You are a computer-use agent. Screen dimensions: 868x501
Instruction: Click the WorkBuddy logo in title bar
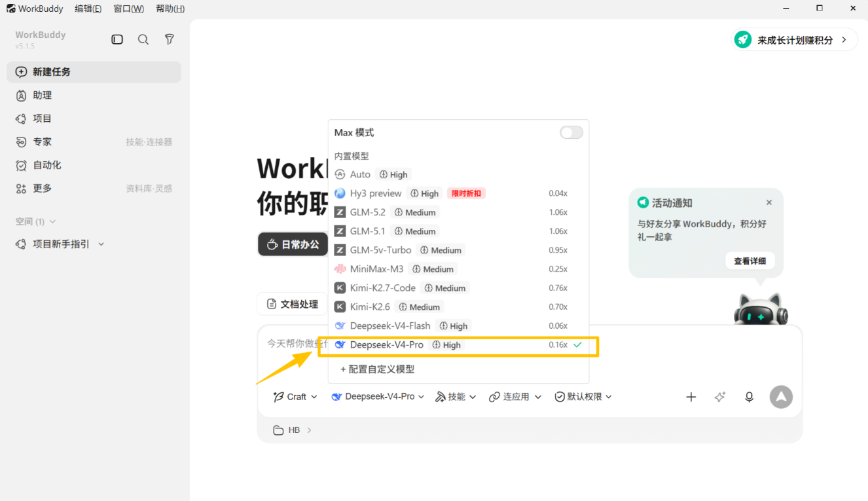click(x=11, y=9)
